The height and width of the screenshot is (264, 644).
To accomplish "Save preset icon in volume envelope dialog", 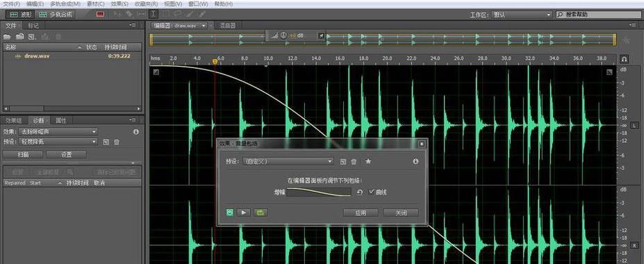I will [x=343, y=162].
